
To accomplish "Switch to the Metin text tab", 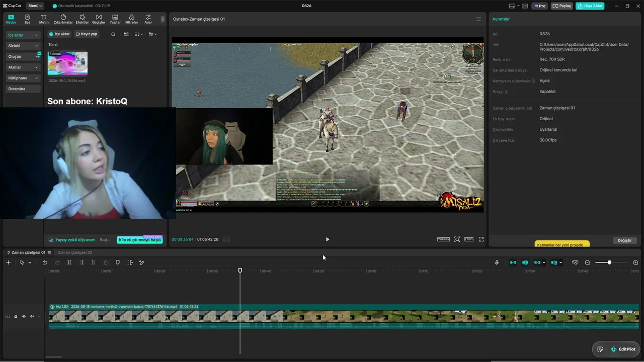I will click(x=44, y=19).
